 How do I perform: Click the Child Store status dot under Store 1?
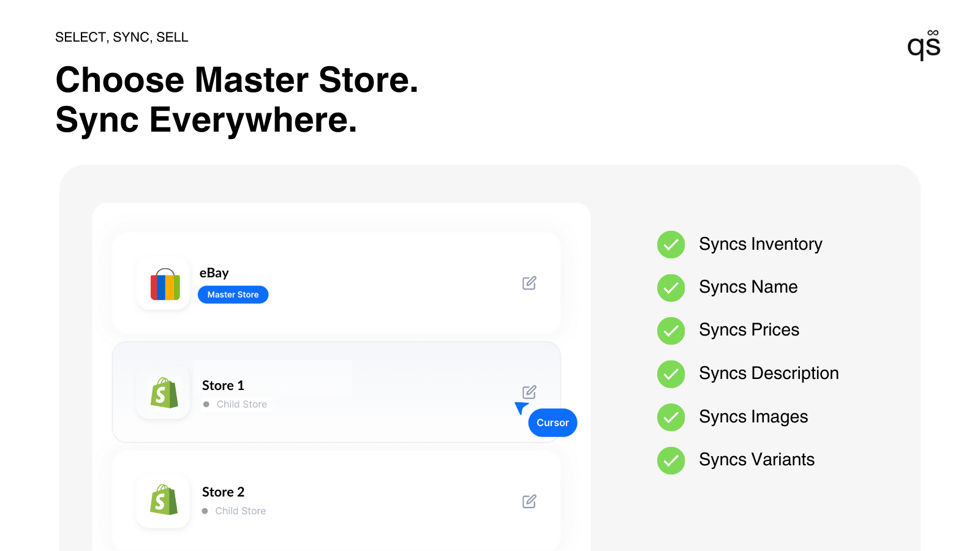[x=206, y=404]
